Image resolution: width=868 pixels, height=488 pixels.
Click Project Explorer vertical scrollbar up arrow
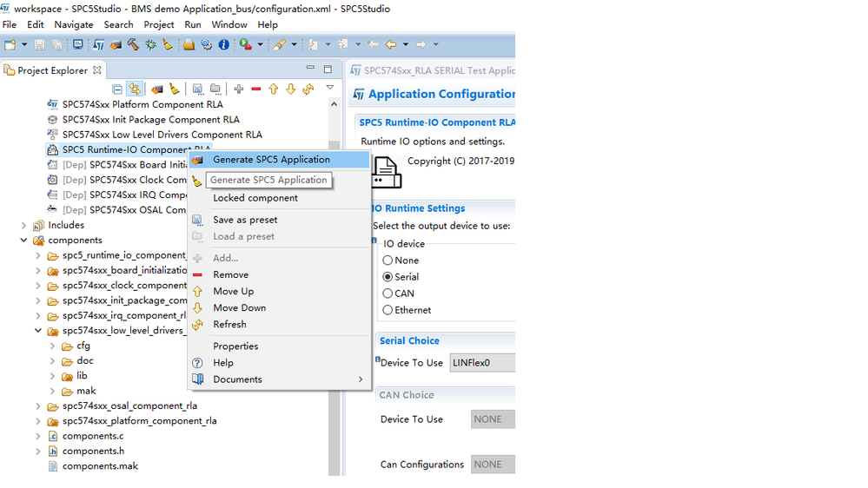pyautogui.click(x=334, y=104)
